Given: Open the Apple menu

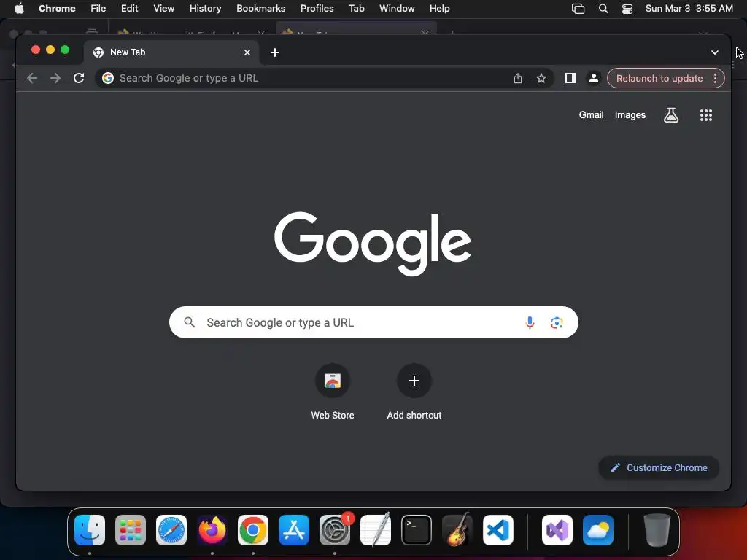Looking at the screenshot, I should pyautogui.click(x=19, y=8).
